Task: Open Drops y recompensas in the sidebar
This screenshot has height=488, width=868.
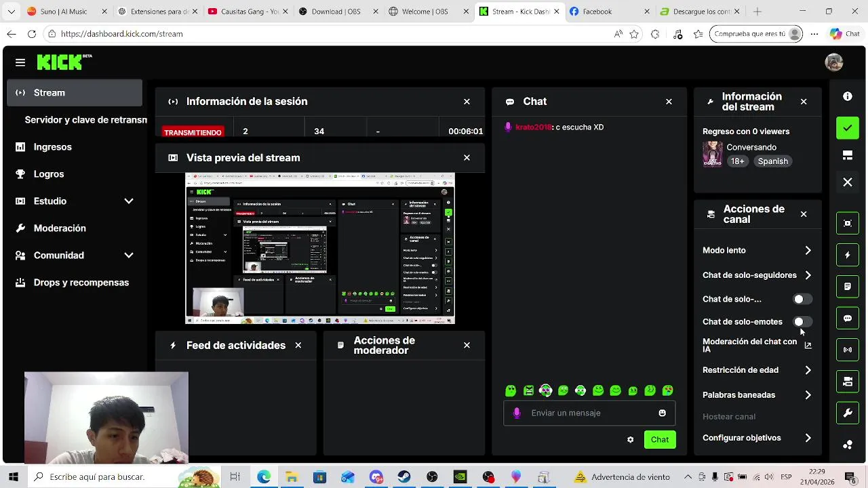Action: point(75,283)
